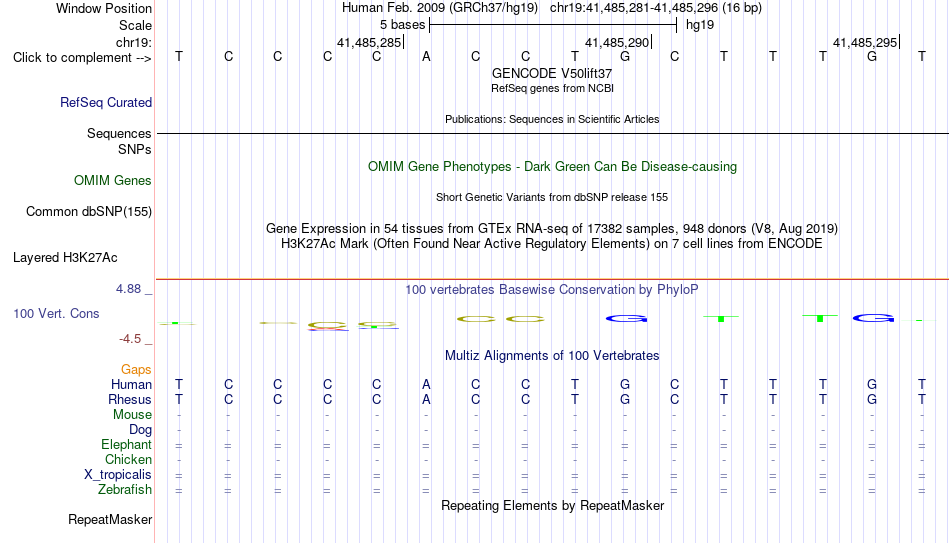Open the 100 Vert. Cons track label
The height and width of the screenshot is (543, 950).
point(56,313)
